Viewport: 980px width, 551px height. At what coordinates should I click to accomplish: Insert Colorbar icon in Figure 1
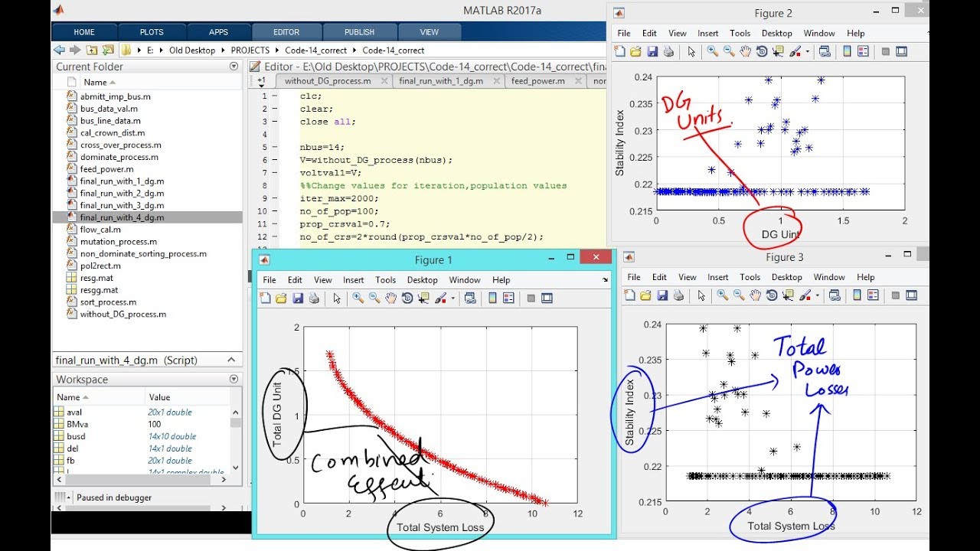(x=492, y=298)
